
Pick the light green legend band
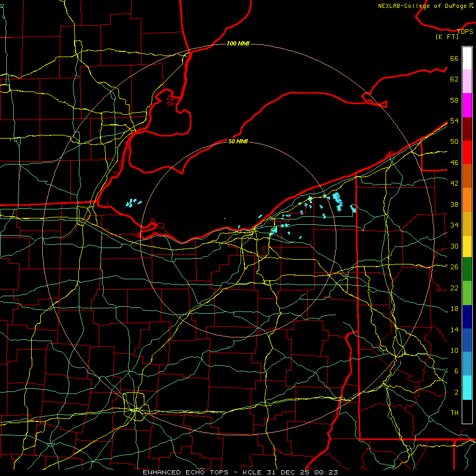tap(467, 293)
